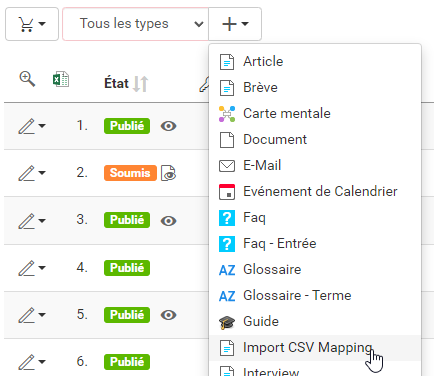The image size is (434, 376).
Task: Select the 'Faq - Entrée' menu entry
Action: coord(315,244)
